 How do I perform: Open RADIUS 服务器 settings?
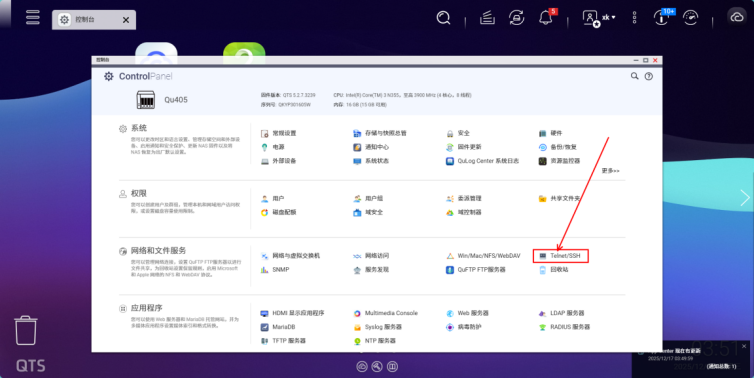click(564, 327)
